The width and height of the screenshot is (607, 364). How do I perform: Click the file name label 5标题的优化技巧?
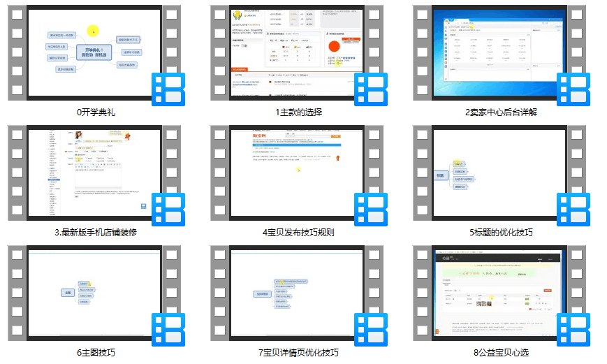[x=501, y=233]
